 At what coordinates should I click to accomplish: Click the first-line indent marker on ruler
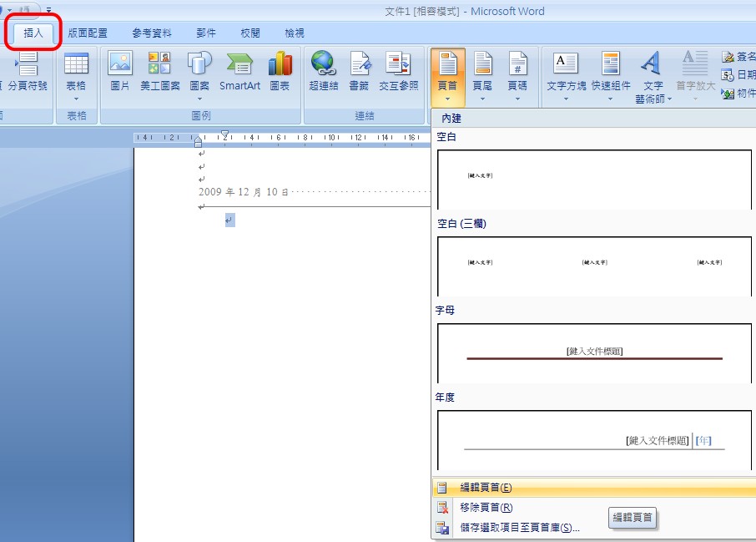coord(224,134)
